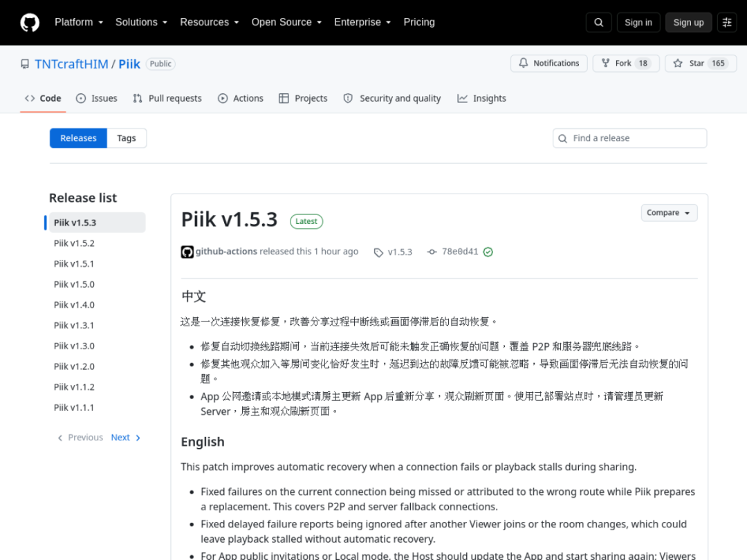Open star count 165
Viewport: 747px width, 560px height.
click(x=718, y=64)
